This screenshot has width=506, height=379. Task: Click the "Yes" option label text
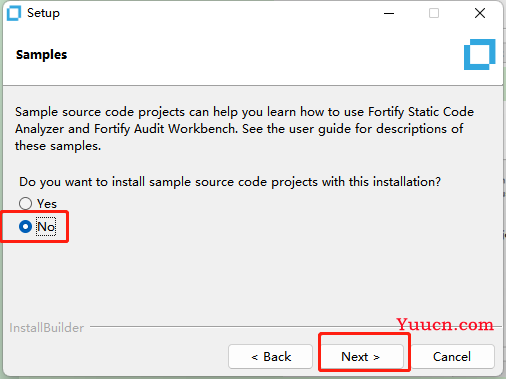coord(47,204)
